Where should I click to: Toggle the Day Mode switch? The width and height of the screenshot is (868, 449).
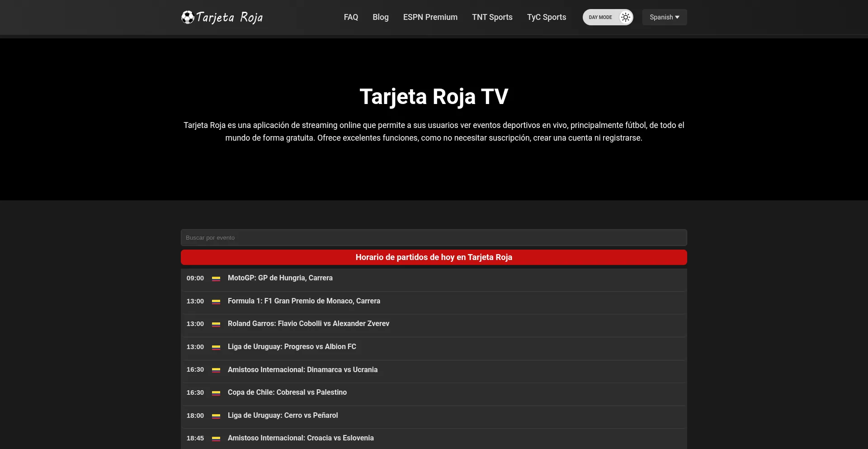608,17
